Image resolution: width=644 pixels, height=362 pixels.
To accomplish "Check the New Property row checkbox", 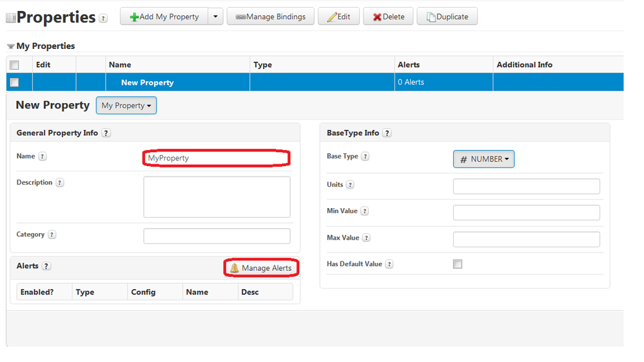I will (x=14, y=82).
